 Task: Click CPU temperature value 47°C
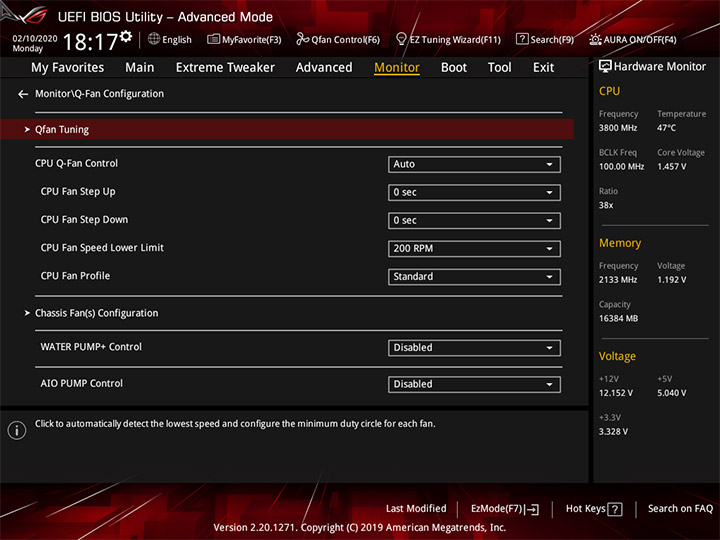click(x=666, y=128)
